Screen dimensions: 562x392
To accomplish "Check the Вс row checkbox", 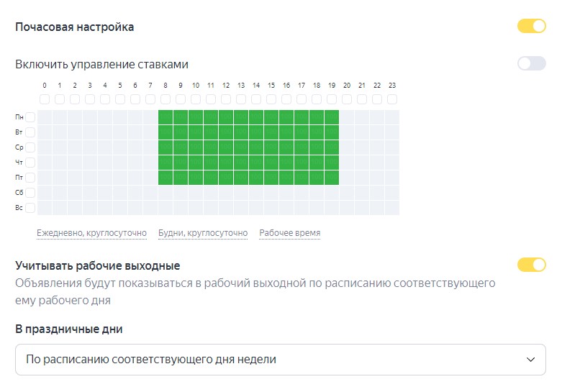I will point(30,208).
